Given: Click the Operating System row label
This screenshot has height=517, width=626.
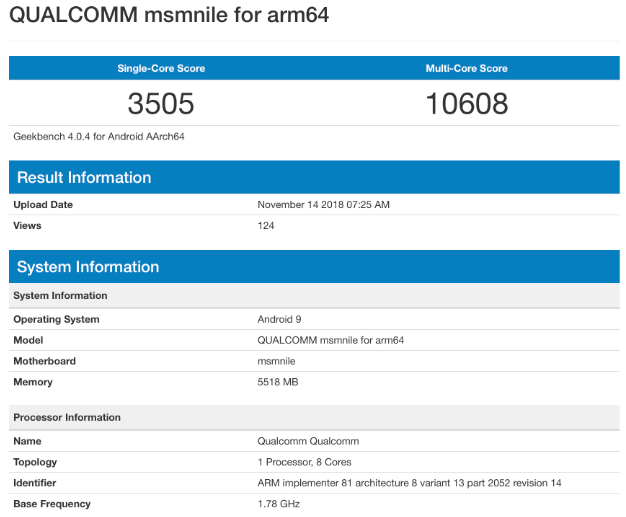Looking at the screenshot, I should pos(56,320).
